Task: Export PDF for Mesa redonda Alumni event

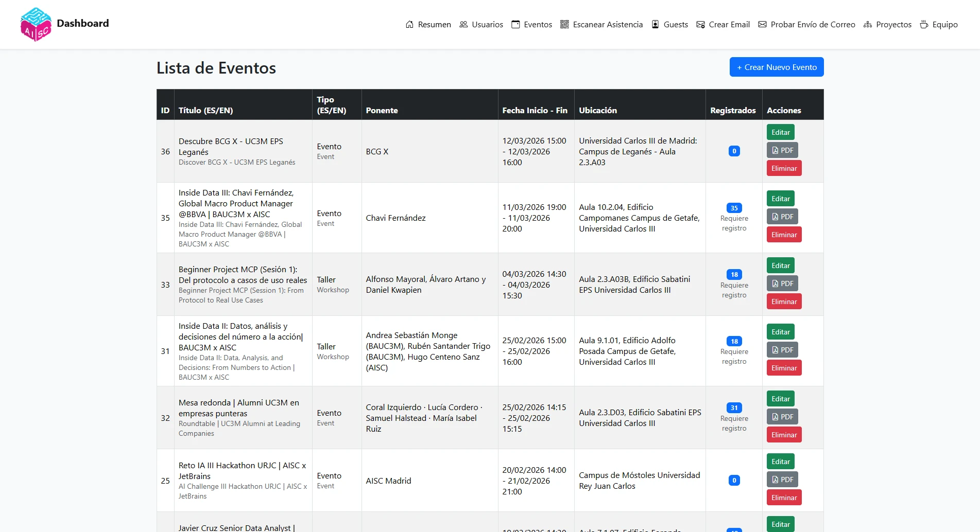Action: click(782, 417)
